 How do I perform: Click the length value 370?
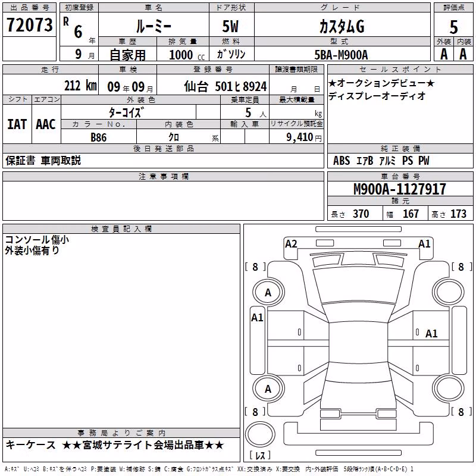pyautogui.click(x=361, y=214)
